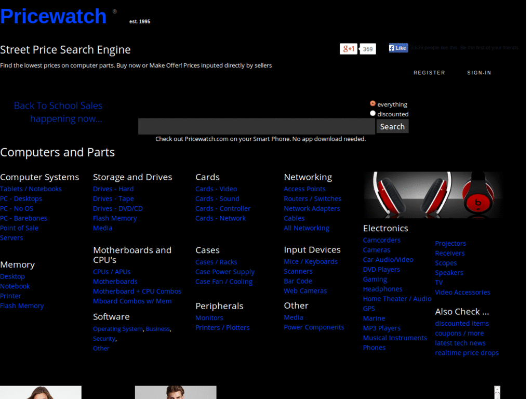This screenshot has height=399, width=532.
Task: Open the SIGN-IN menu item
Action: click(479, 73)
